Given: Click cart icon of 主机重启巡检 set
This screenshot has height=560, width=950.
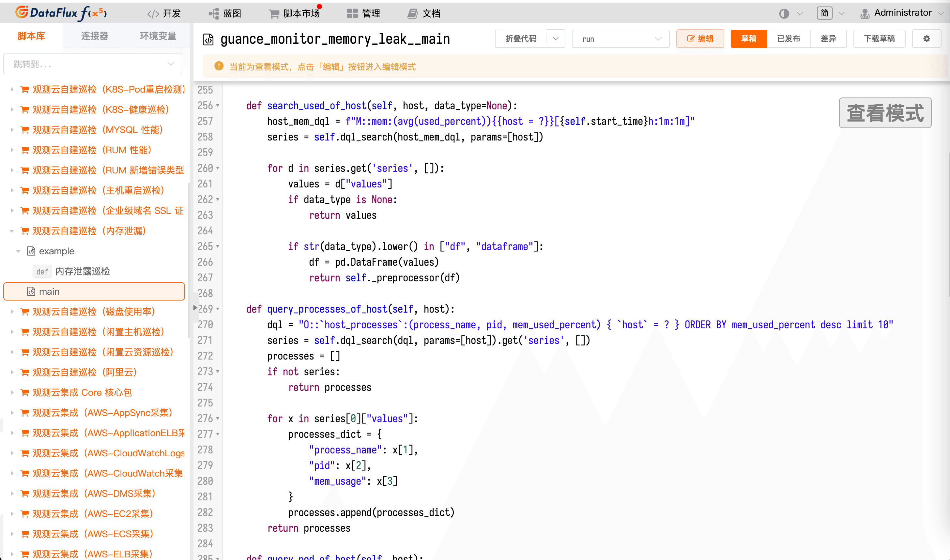Looking at the screenshot, I should pos(25,191).
